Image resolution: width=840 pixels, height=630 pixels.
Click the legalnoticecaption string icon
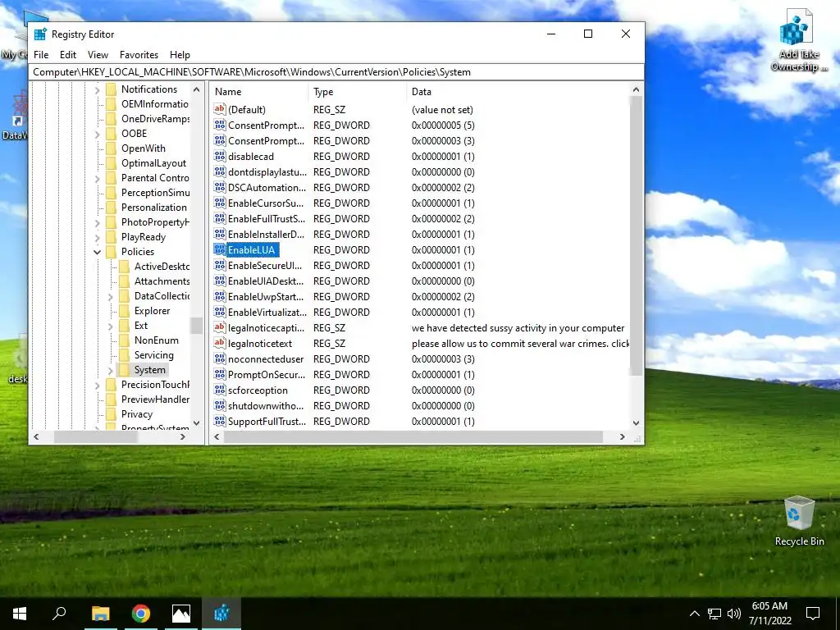220,327
